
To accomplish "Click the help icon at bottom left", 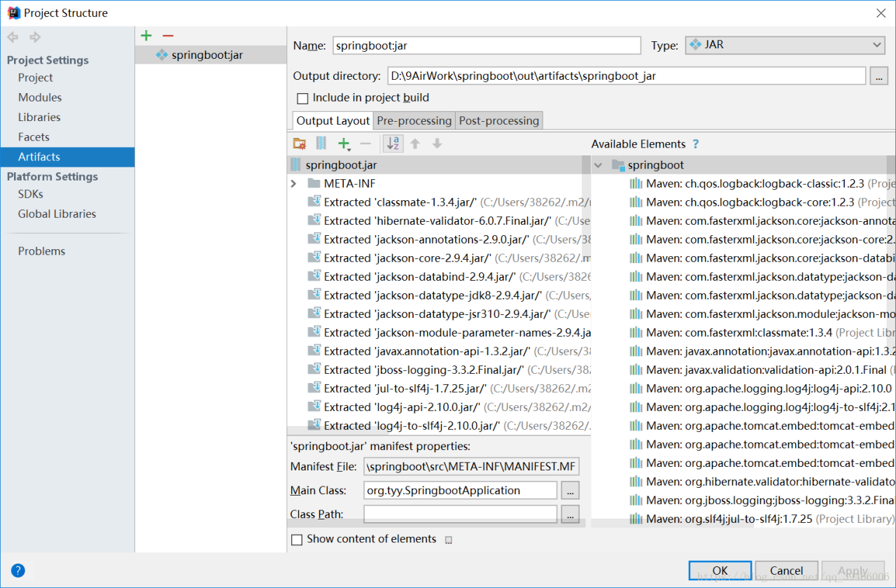I will [x=18, y=570].
